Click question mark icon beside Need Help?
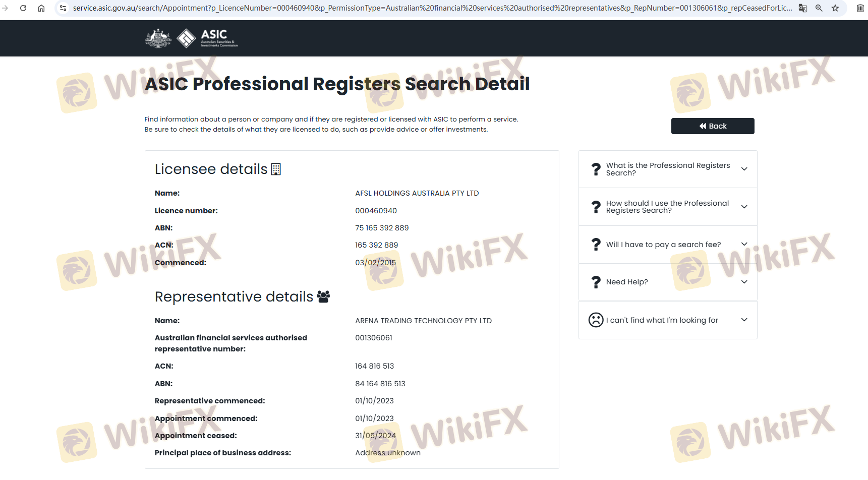Screen dimensions: 868x480 click(x=596, y=282)
